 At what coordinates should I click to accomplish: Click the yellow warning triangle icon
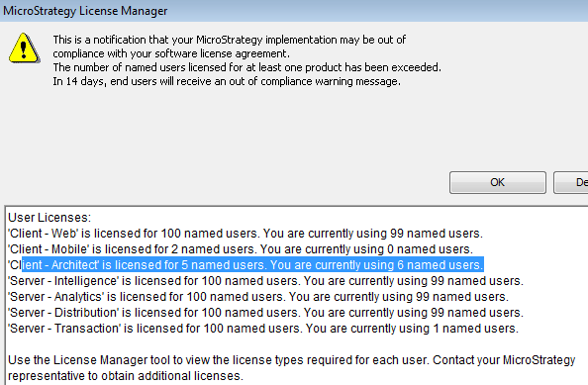coord(24,48)
